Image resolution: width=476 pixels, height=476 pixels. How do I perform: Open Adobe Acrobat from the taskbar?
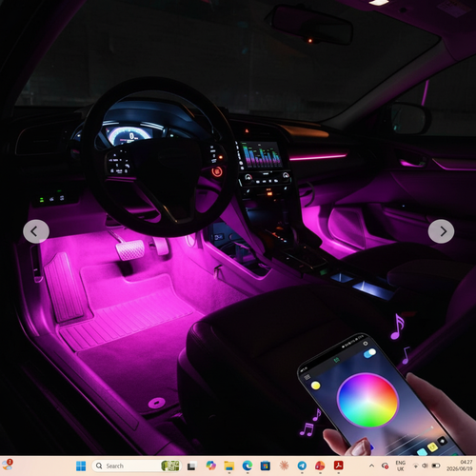(339, 466)
